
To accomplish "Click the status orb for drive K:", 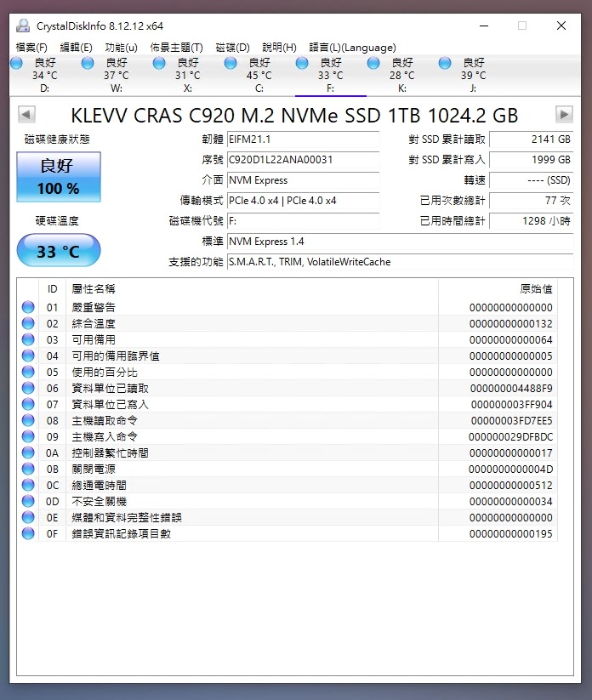I will 373,63.
